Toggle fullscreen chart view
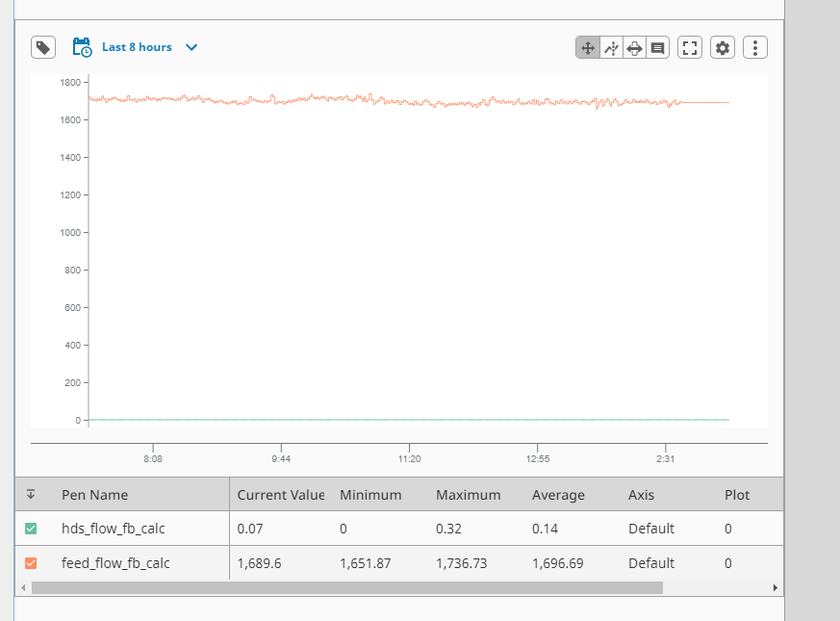 (x=690, y=48)
